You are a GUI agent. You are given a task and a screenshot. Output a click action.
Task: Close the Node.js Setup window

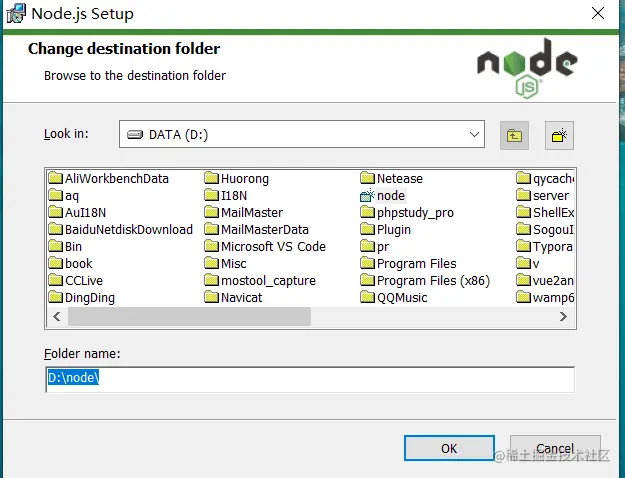point(597,13)
